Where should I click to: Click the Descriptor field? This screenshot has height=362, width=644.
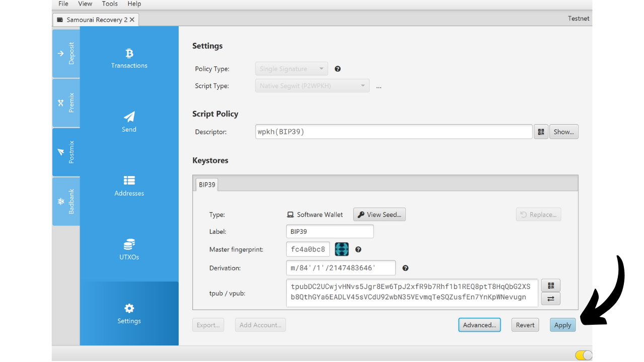coord(394,132)
